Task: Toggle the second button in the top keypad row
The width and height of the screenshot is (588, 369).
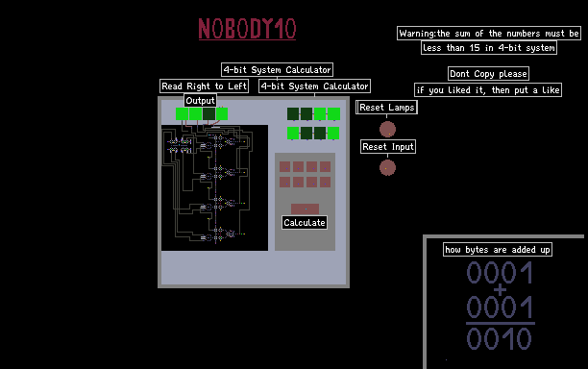Action: pos(298,166)
